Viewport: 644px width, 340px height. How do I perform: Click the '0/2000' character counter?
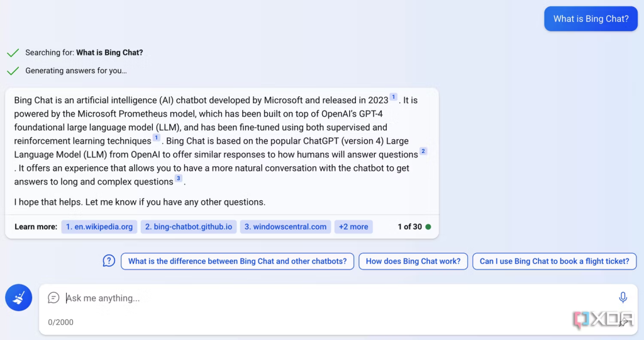point(60,322)
